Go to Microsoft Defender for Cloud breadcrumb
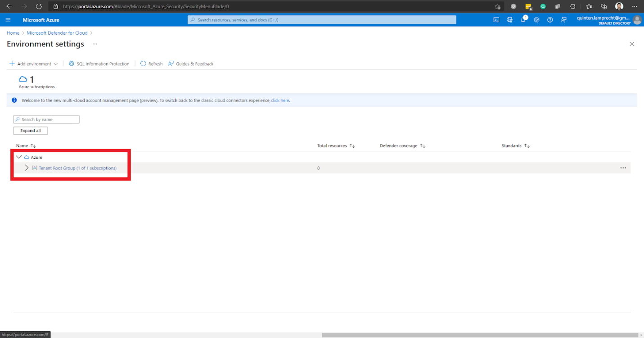 tap(57, 33)
